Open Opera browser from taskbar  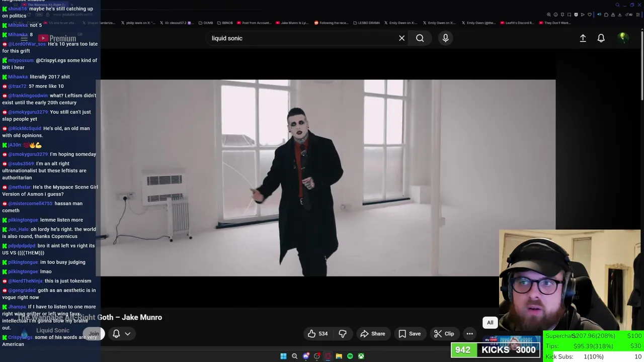tap(328, 356)
